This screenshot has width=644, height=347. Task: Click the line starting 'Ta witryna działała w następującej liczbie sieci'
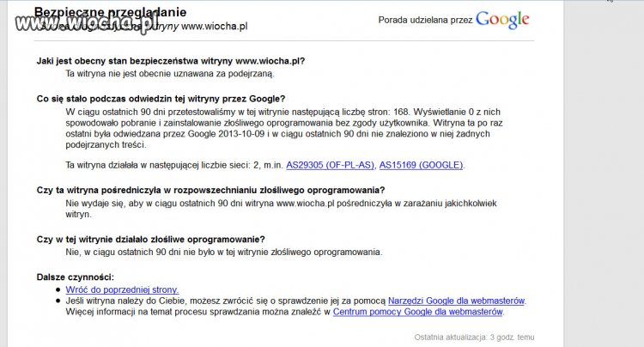265,165
